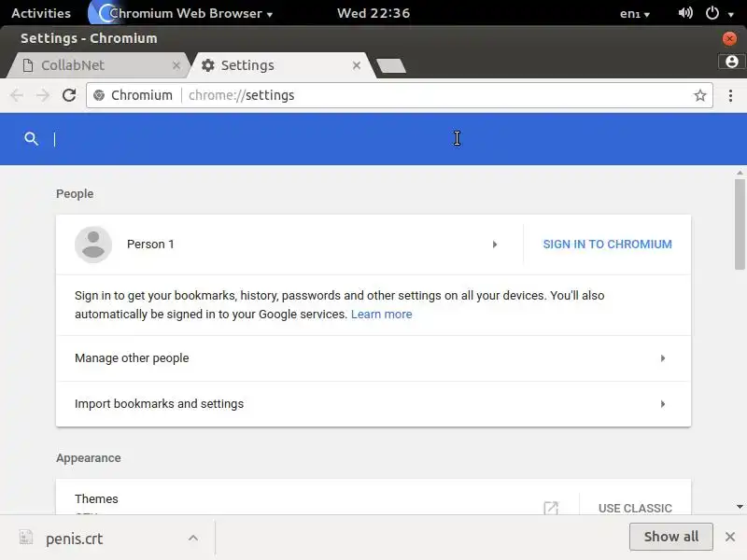Click scrollbar down arrow
The height and width of the screenshot is (560, 747).
click(x=740, y=507)
